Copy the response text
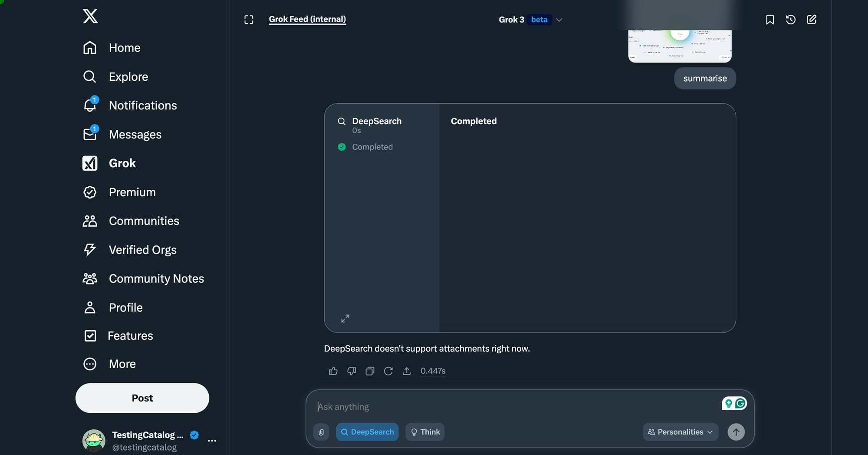The image size is (868, 455). click(370, 371)
